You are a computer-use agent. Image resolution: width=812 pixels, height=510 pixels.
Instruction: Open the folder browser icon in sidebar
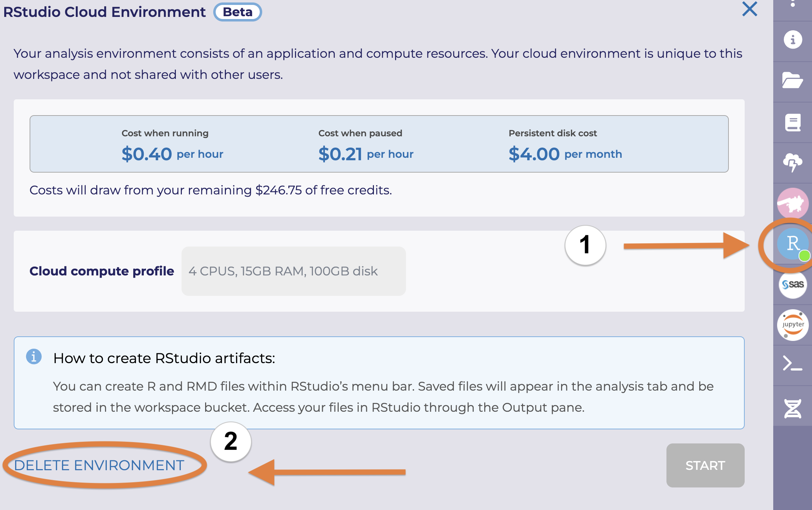(x=792, y=80)
